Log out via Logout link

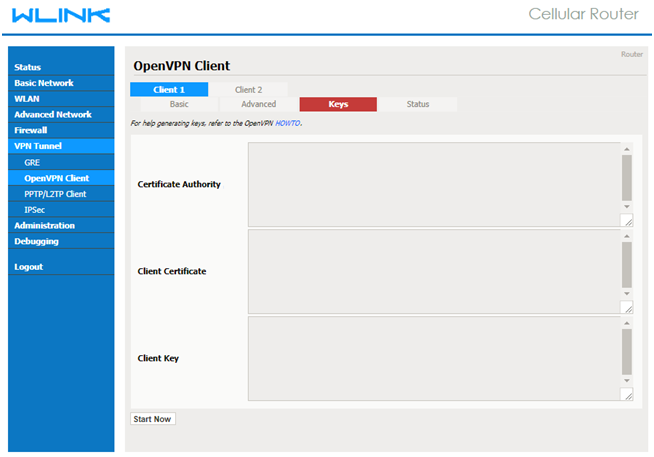[61, 267]
